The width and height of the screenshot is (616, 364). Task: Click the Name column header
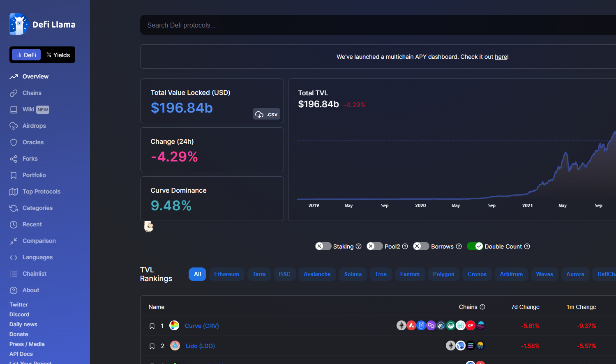click(x=157, y=307)
